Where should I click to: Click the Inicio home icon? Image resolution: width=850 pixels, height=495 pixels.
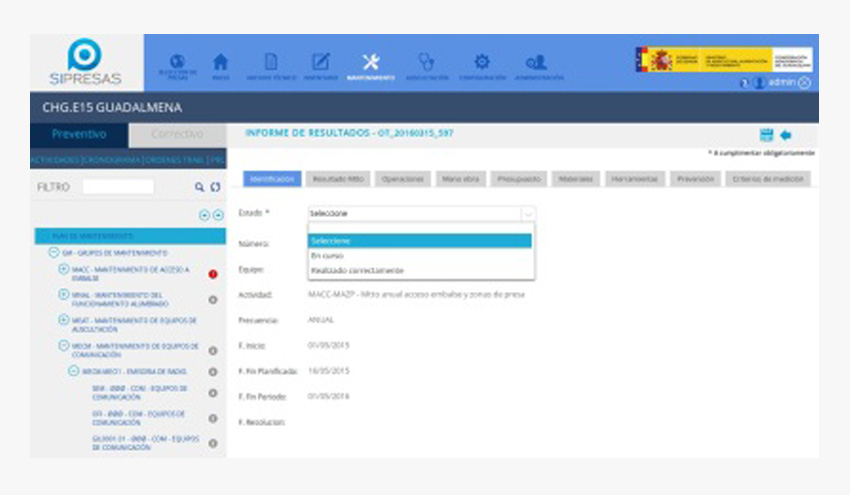click(222, 63)
